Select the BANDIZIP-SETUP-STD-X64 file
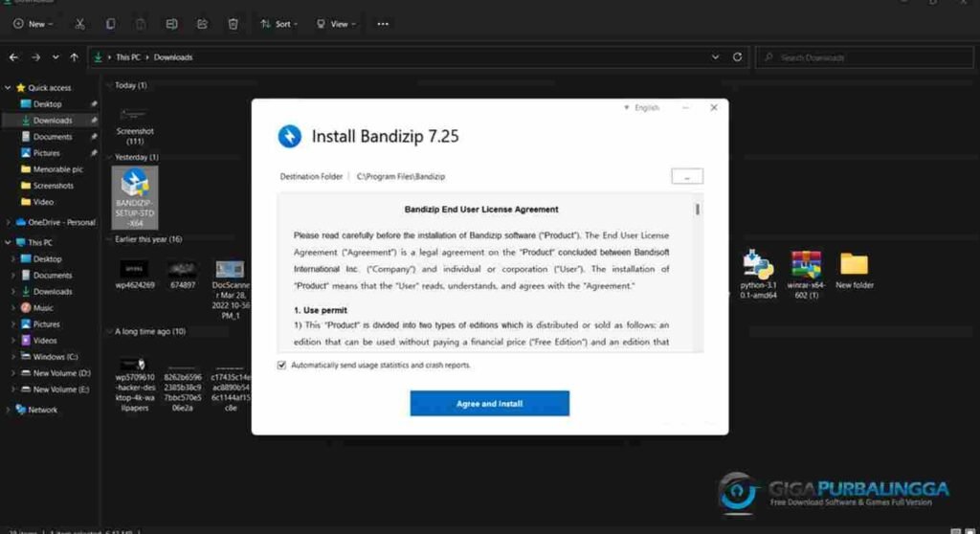The height and width of the screenshot is (534, 980). tap(135, 197)
